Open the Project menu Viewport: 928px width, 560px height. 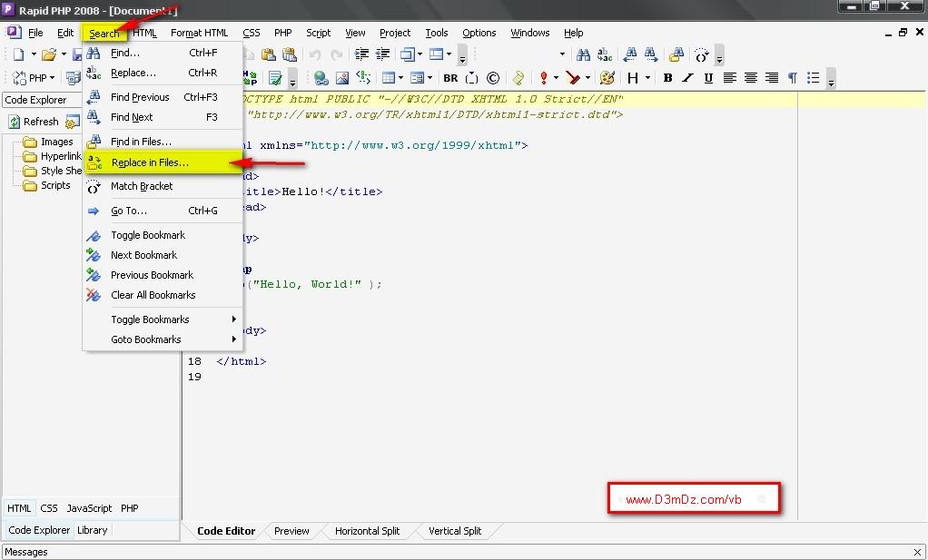[395, 33]
